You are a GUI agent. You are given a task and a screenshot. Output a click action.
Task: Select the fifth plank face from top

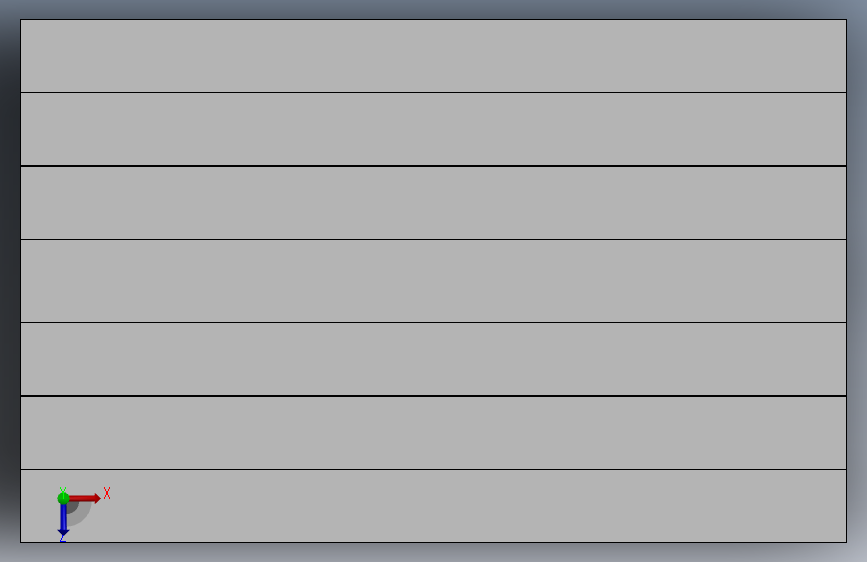coord(433,359)
